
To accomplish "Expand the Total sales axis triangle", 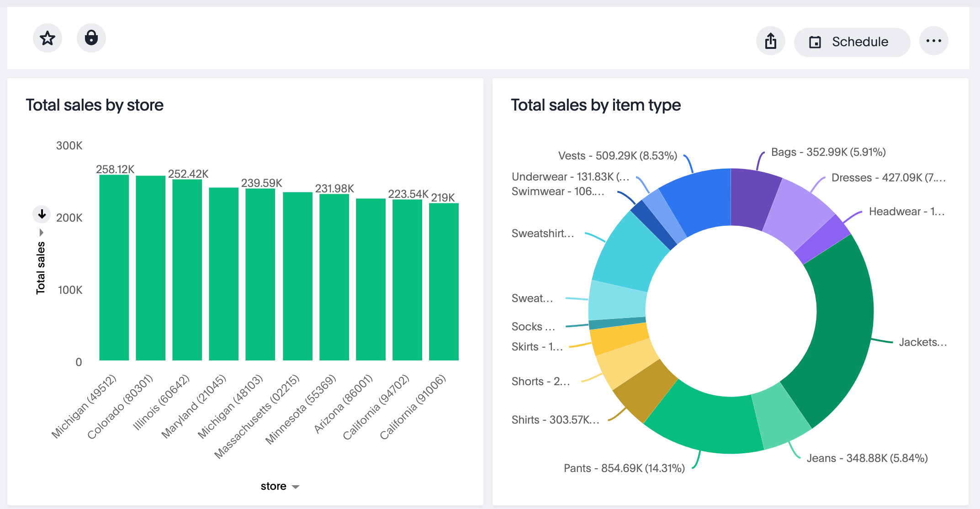I will tap(42, 233).
